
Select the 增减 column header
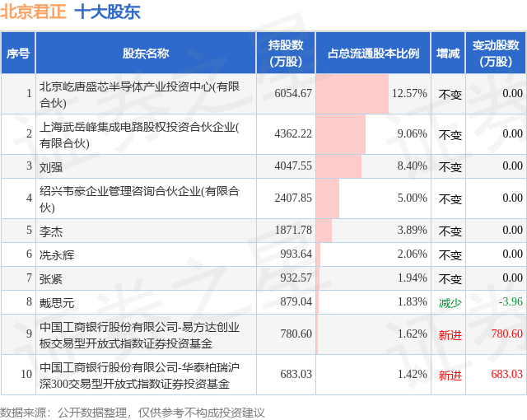tap(448, 53)
